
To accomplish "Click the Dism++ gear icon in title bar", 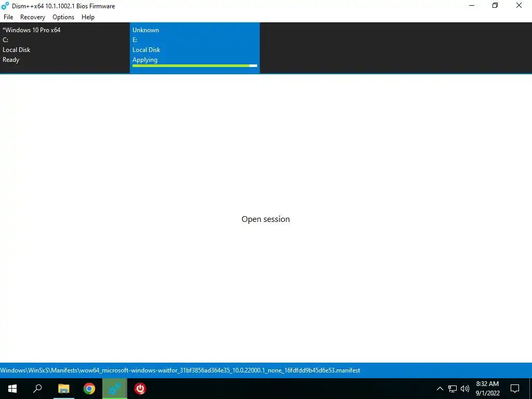I will point(5,6).
